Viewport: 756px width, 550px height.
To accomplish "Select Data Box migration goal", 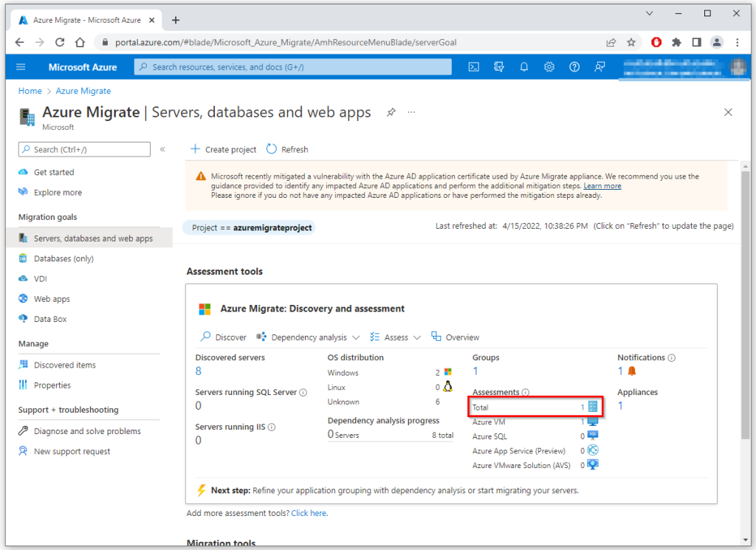I will point(50,319).
